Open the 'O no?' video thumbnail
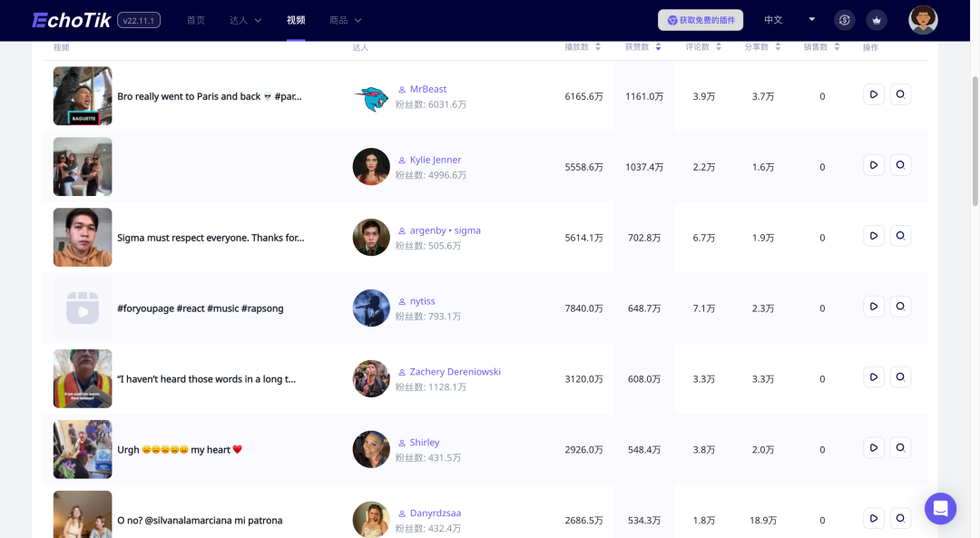The height and width of the screenshot is (538, 980). [83, 514]
